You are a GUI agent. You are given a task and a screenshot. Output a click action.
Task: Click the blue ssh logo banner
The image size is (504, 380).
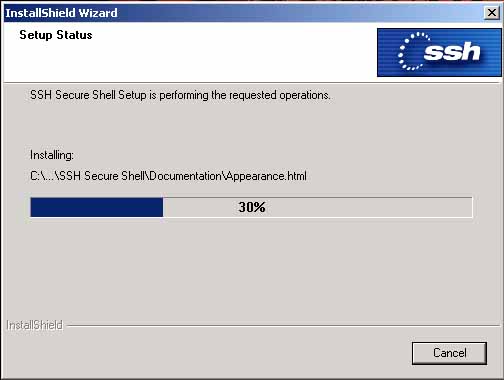click(439, 52)
